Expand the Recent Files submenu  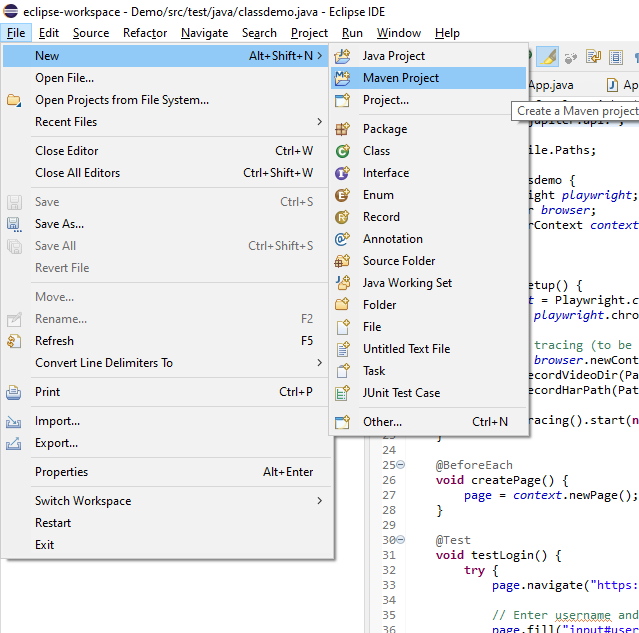[x=165, y=122]
